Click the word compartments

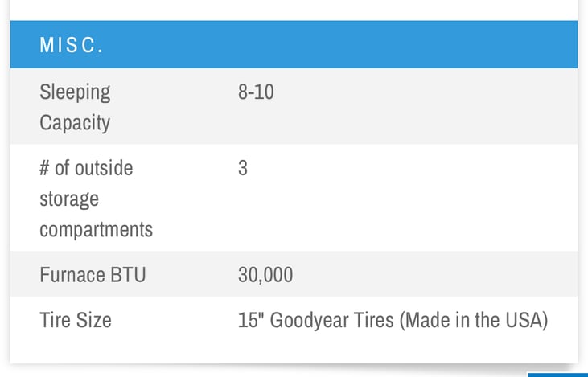click(96, 230)
